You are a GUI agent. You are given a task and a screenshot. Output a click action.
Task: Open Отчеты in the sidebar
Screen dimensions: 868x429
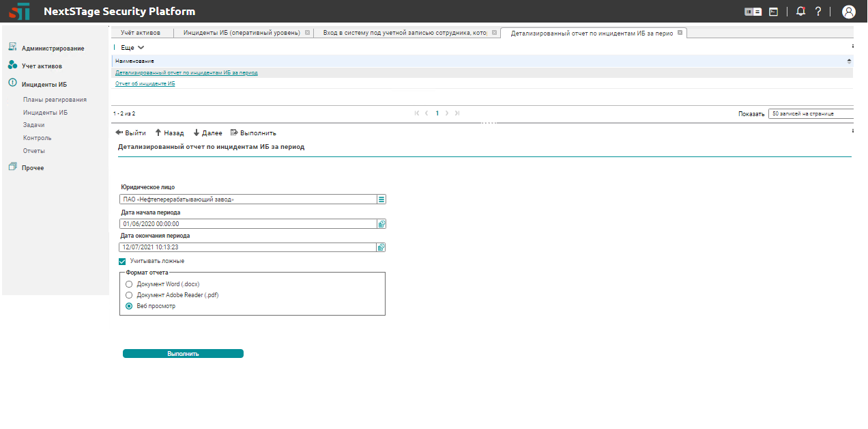coord(34,151)
